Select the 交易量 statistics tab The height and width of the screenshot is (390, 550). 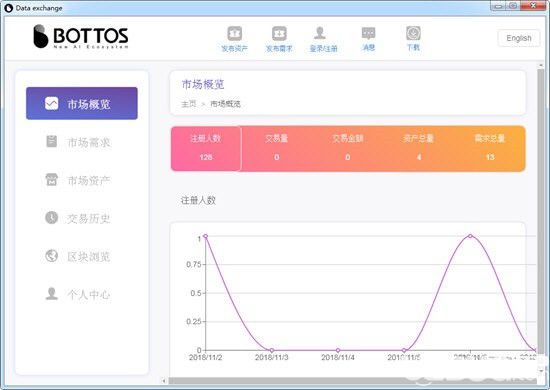pos(276,148)
